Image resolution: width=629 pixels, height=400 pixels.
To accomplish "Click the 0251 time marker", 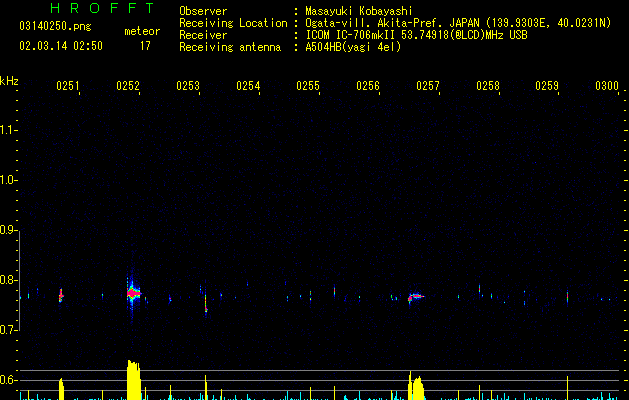I will pos(68,86).
